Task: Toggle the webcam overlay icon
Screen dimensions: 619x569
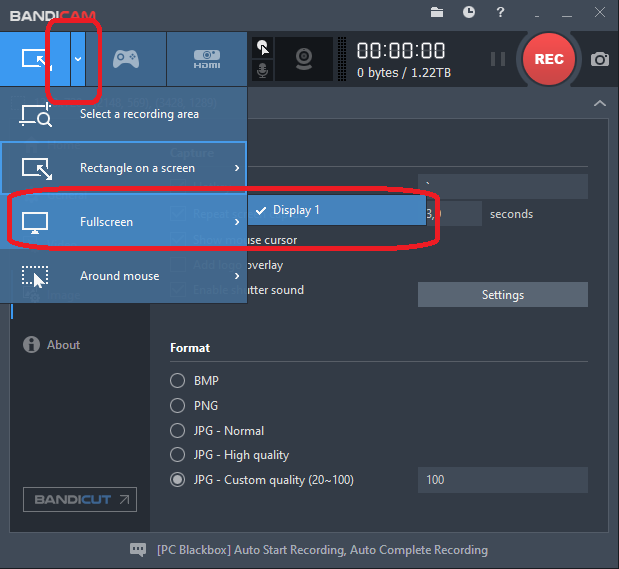Action: [304, 58]
